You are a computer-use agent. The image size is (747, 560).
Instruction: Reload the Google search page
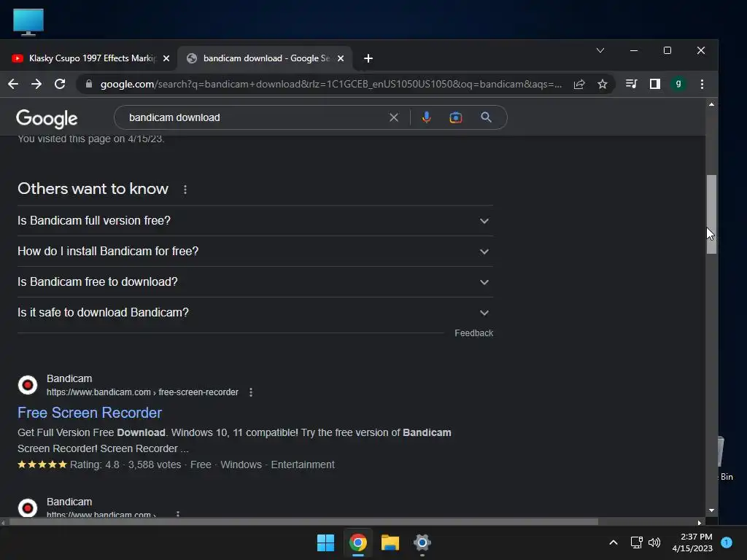60,85
